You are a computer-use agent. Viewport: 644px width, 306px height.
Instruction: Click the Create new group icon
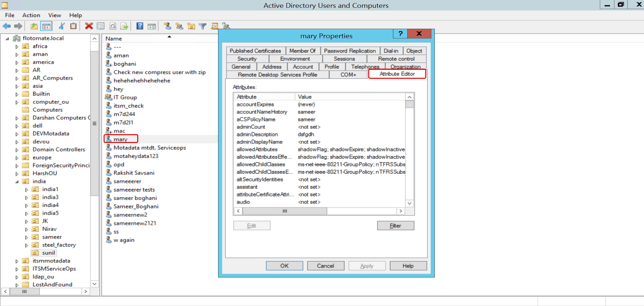[179, 26]
